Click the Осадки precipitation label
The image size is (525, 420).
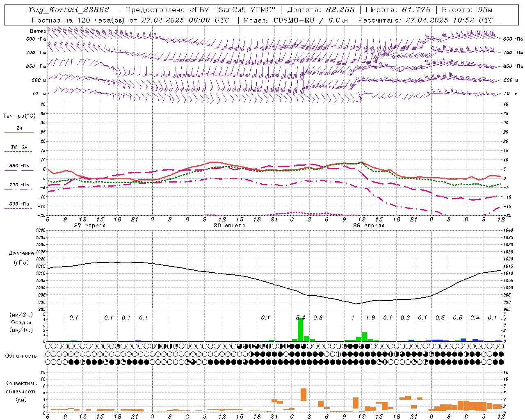[x=21, y=322]
